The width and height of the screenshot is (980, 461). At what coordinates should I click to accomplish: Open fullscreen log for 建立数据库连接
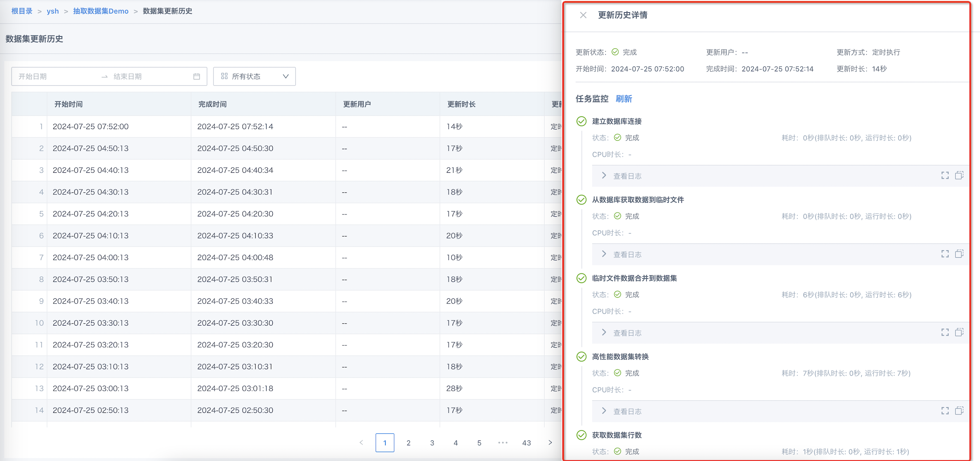945,175
